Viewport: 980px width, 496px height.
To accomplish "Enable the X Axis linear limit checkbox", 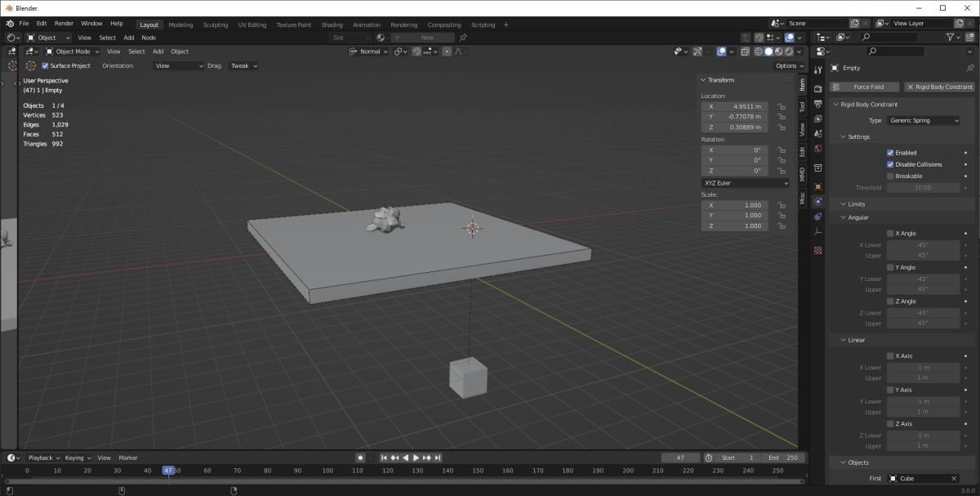I will 890,355.
